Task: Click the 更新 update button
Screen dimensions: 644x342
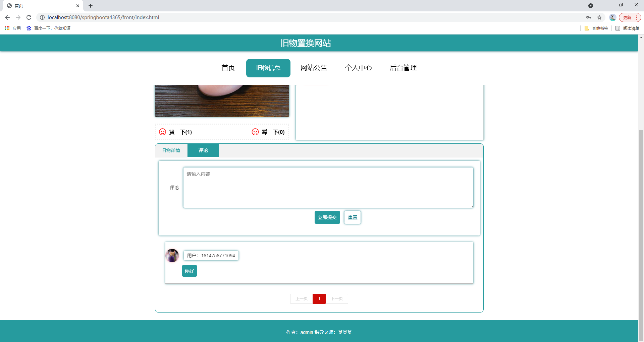Action: [630, 17]
